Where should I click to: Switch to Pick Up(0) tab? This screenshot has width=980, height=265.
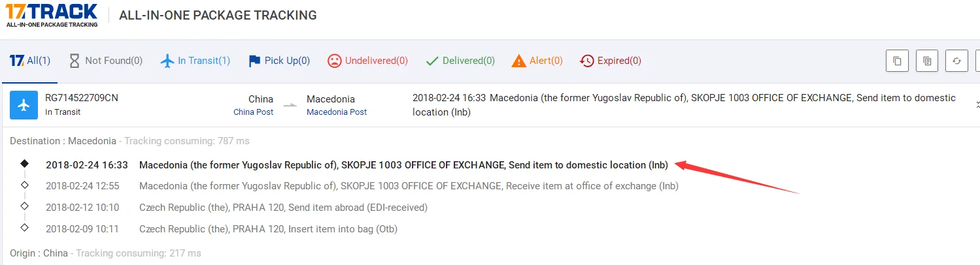279,61
